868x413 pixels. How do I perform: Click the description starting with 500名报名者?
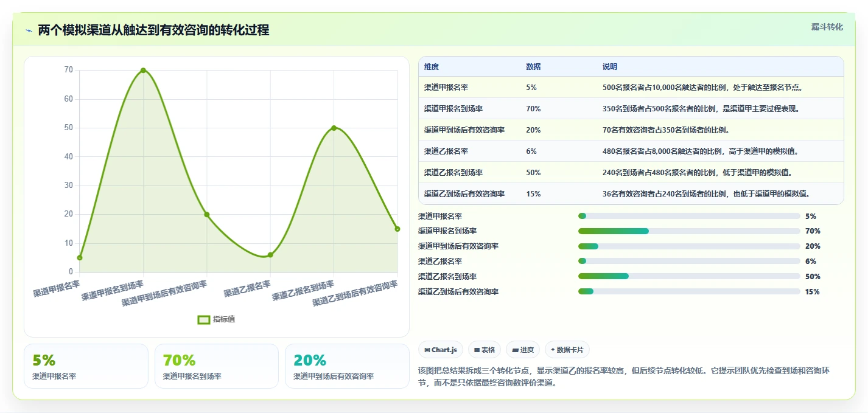703,87
